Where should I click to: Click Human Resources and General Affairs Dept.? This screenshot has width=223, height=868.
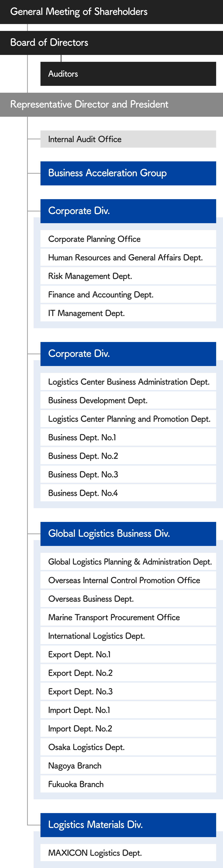coord(128,258)
